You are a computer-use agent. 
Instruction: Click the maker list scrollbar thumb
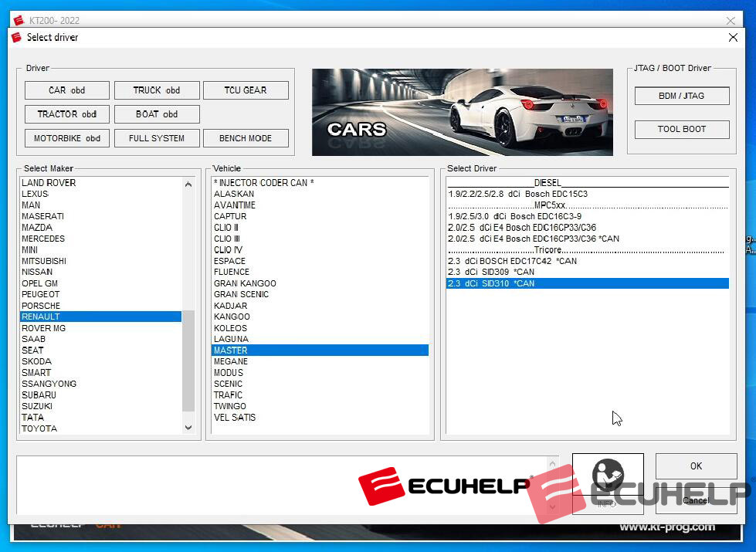coord(188,361)
